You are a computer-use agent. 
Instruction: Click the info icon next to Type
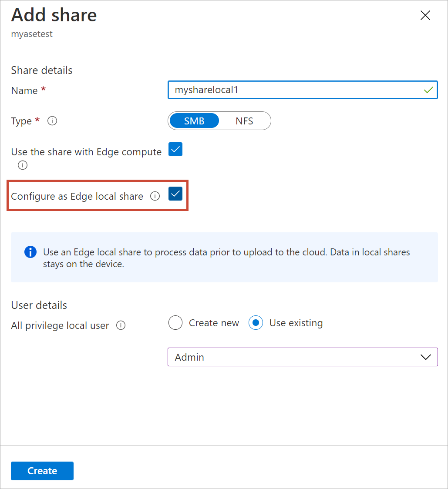coord(52,121)
